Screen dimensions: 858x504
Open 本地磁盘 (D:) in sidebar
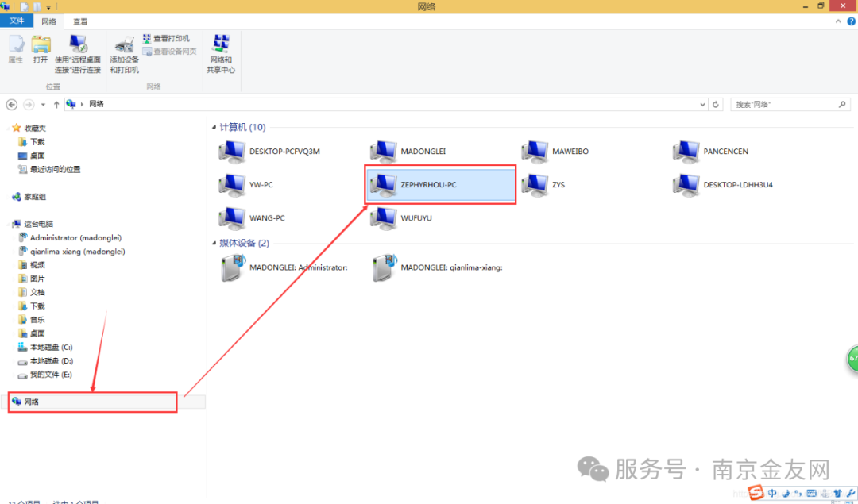45,361
